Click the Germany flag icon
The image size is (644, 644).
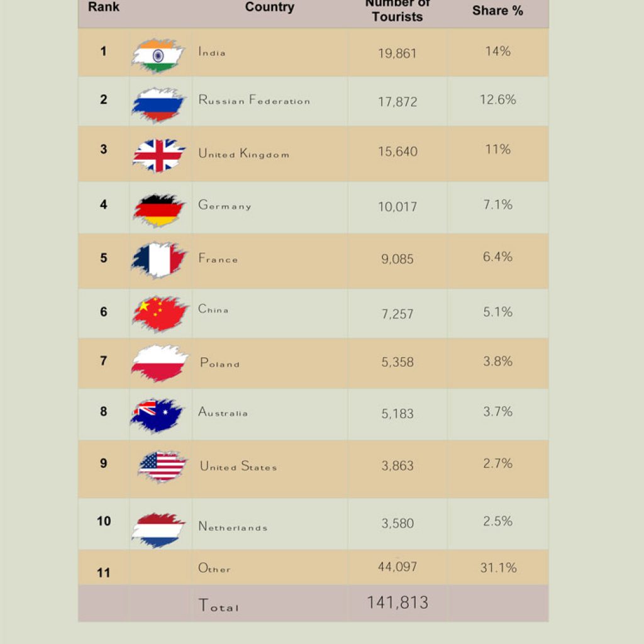click(158, 210)
